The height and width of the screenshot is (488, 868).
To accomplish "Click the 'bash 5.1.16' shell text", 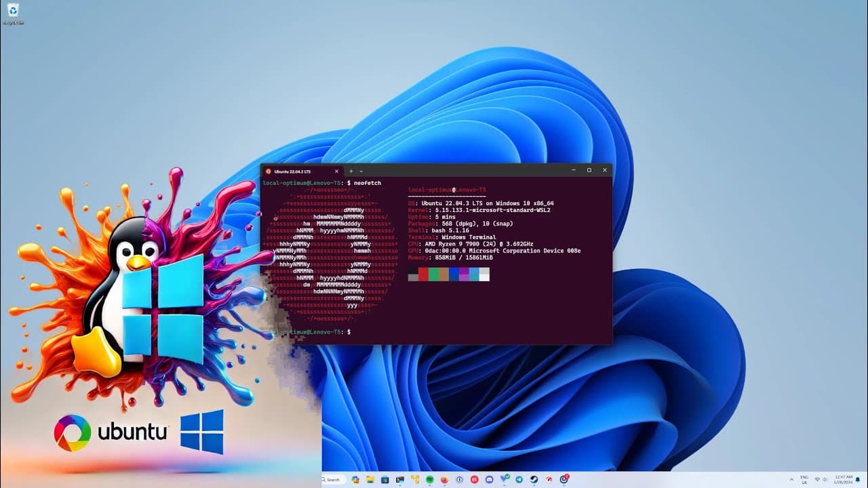I will click(450, 230).
